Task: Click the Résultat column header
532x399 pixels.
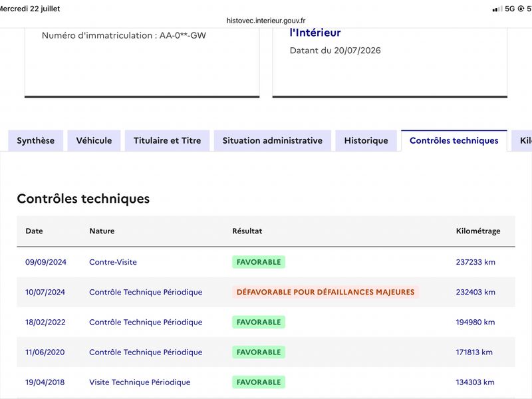Action: coord(247,231)
